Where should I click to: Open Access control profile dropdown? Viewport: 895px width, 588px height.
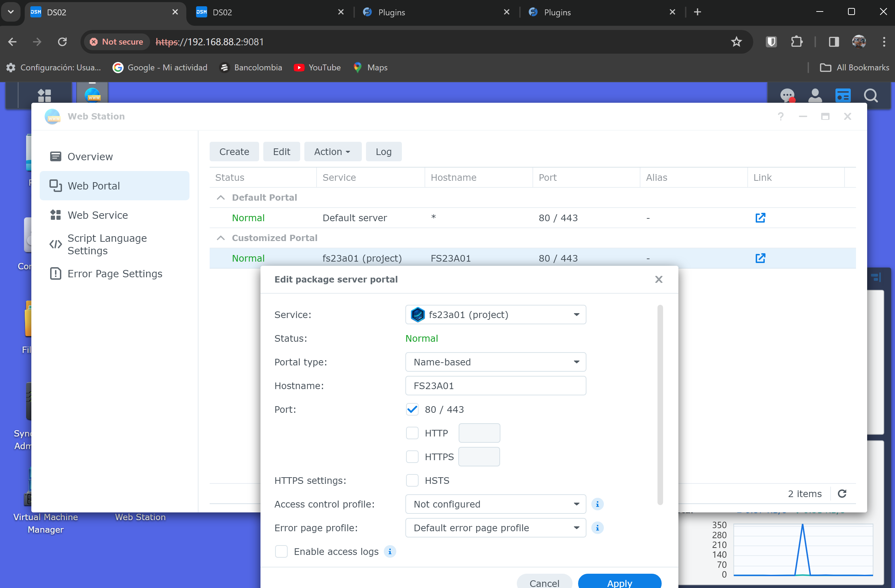pos(496,504)
